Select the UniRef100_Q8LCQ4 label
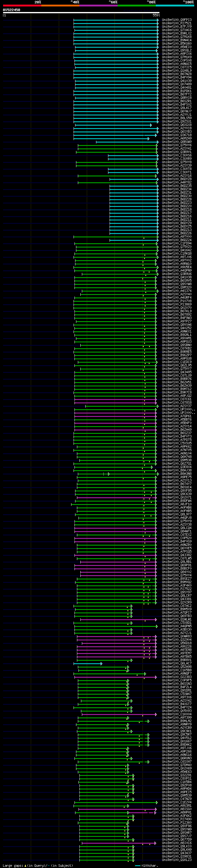The width and height of the screenshot is (197, 868). [177, 528]
